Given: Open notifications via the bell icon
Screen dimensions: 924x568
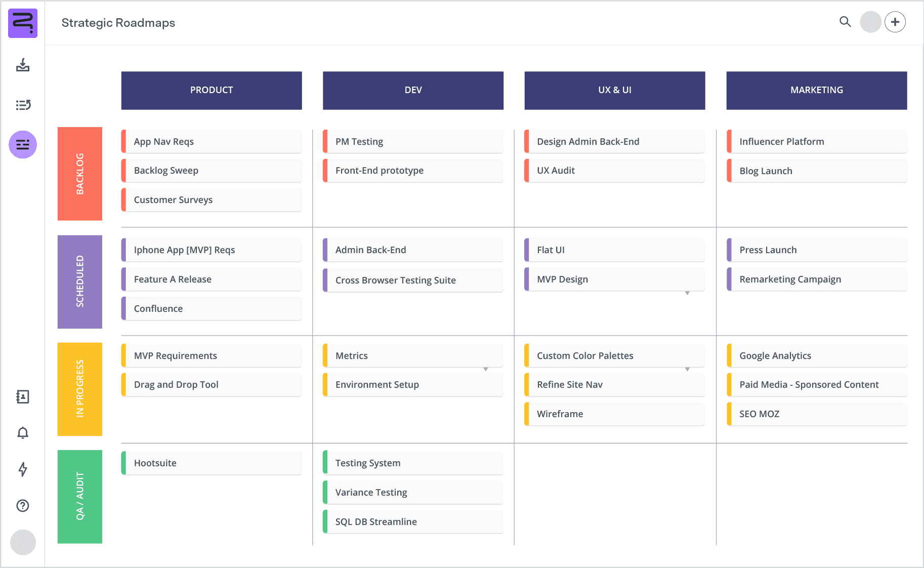Looking at the screenshot, I should (x=22, y=433).
